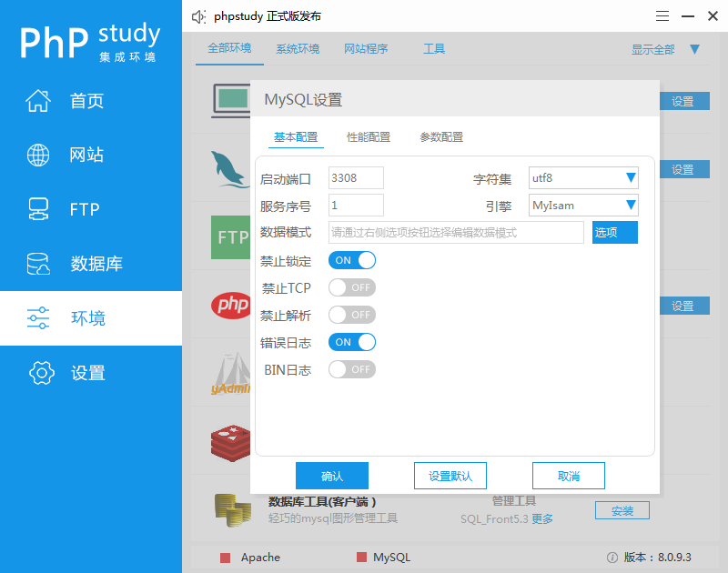The image size is (728, 573).
Task: Click the 选项 button for data mode
Action: [615, 233]
